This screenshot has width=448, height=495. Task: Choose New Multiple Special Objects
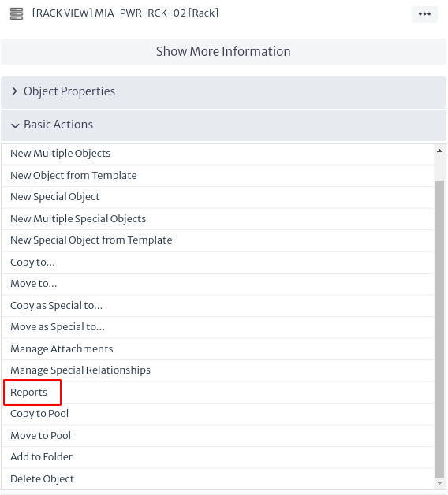tap(218, 219)
